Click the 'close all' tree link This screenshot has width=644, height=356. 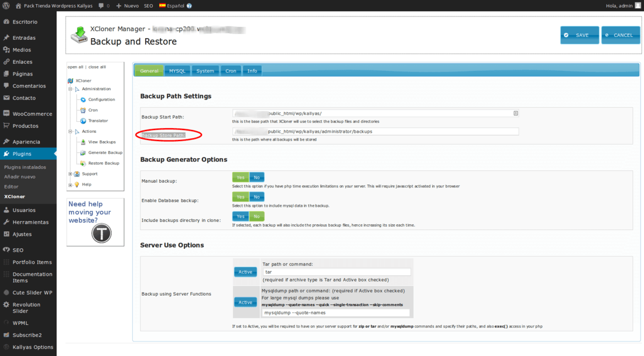(x=97, y=67)
